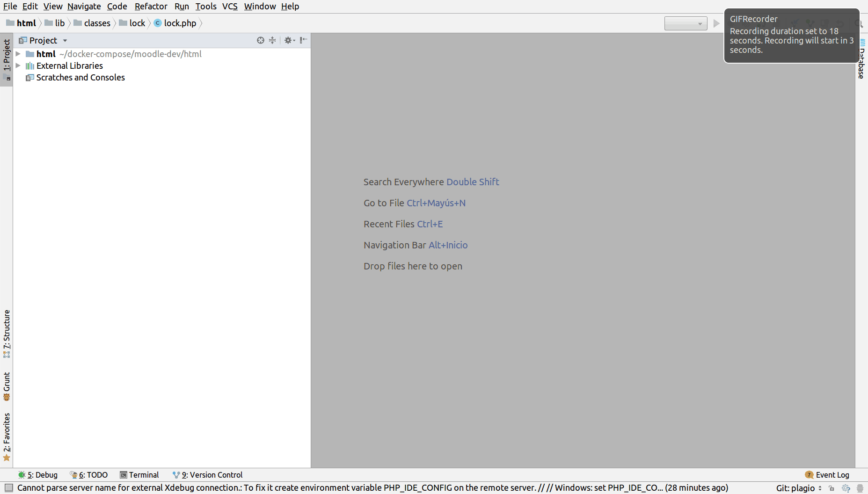Open the View menu

[x=53, y=6]
